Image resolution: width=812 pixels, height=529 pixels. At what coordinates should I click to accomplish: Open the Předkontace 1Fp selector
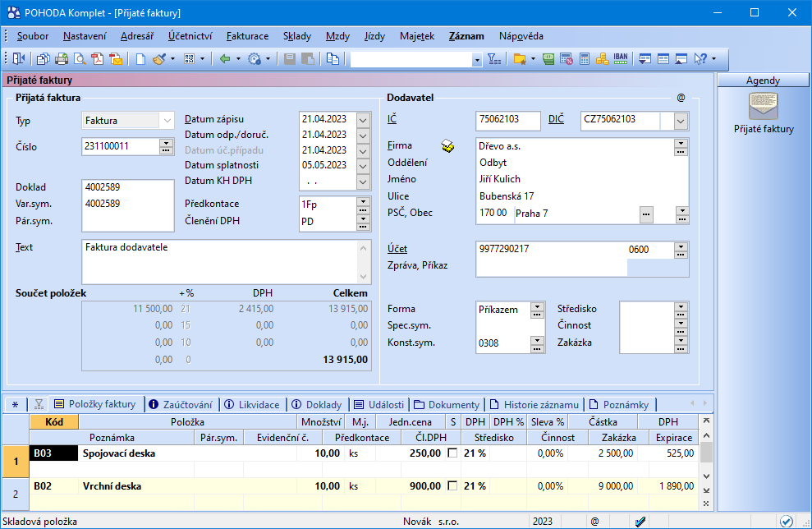pyautogui.click(x=363, y=205)
